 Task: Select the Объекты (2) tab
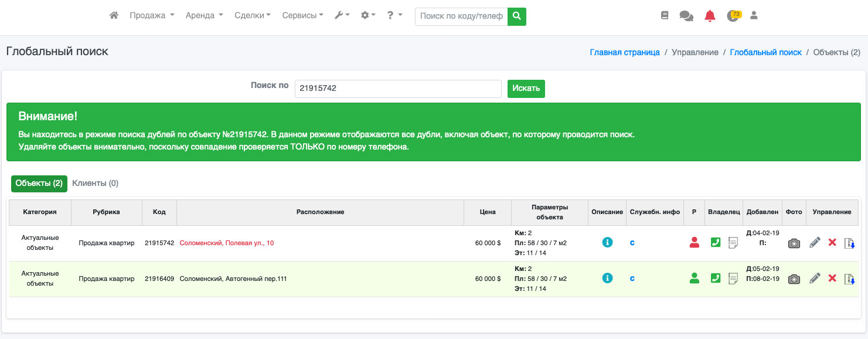point(39,184)
